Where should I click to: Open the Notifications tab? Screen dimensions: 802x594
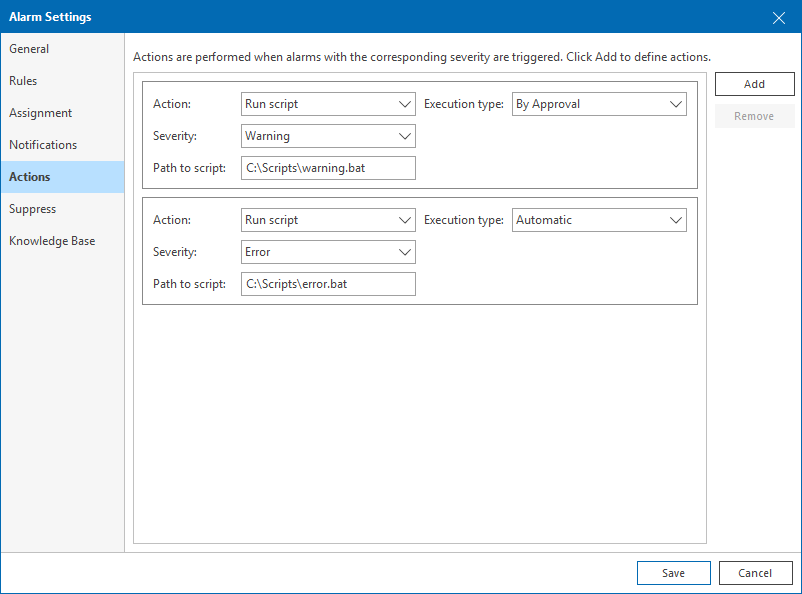click(x=43, y=145)
